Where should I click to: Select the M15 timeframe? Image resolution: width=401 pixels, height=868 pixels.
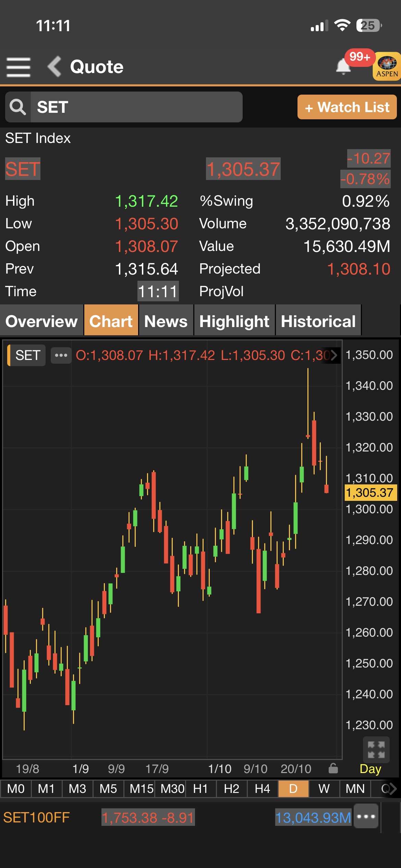coord(141,789)
